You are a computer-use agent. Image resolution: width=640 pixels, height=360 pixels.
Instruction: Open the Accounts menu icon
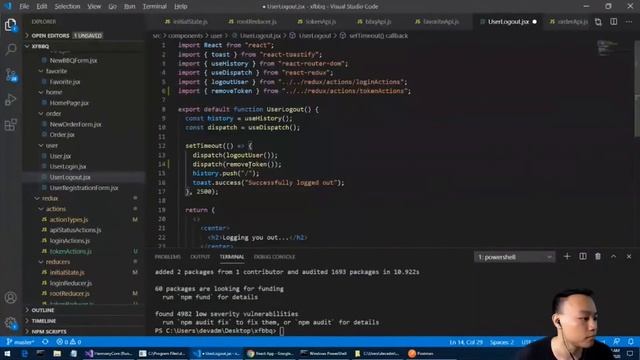(11, 298)
